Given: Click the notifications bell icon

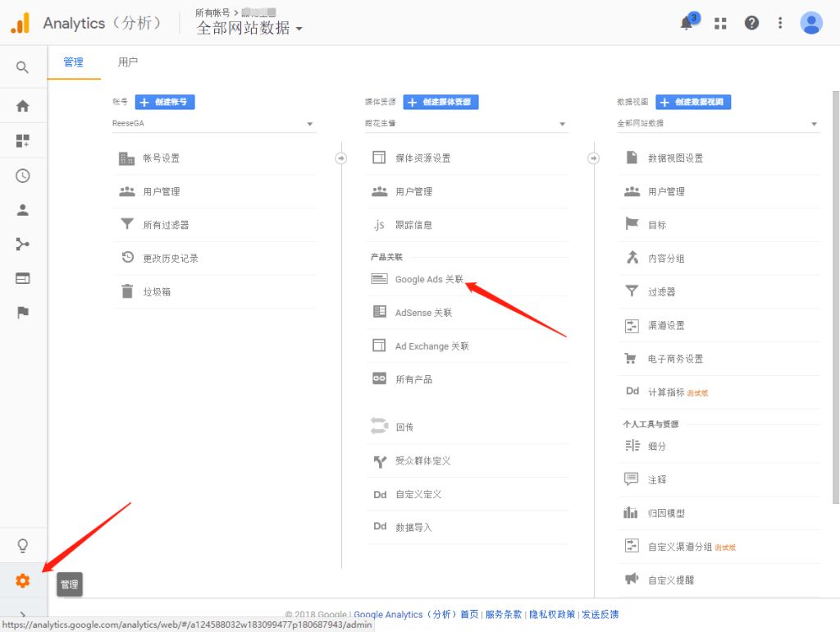Looking at the screenshot, I should [x=687, y=23].
